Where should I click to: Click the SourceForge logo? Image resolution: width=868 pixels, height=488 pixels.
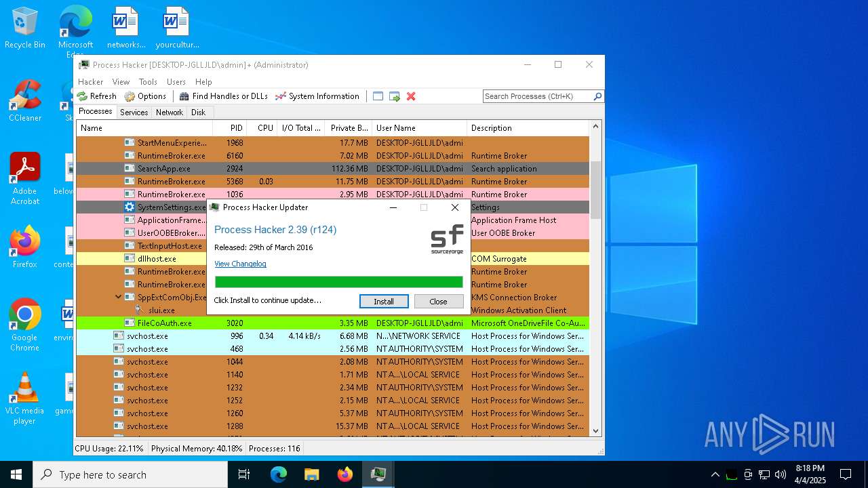[448, 239]
